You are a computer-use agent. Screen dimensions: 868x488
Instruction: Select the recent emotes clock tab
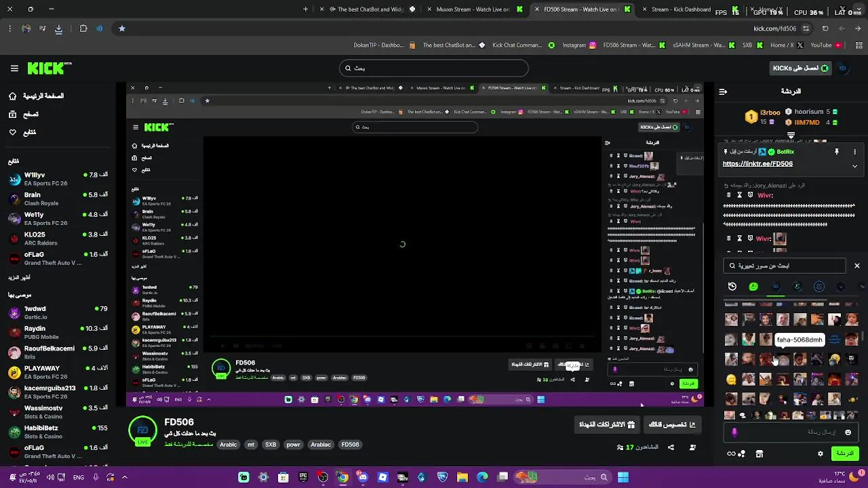(732, 287)
